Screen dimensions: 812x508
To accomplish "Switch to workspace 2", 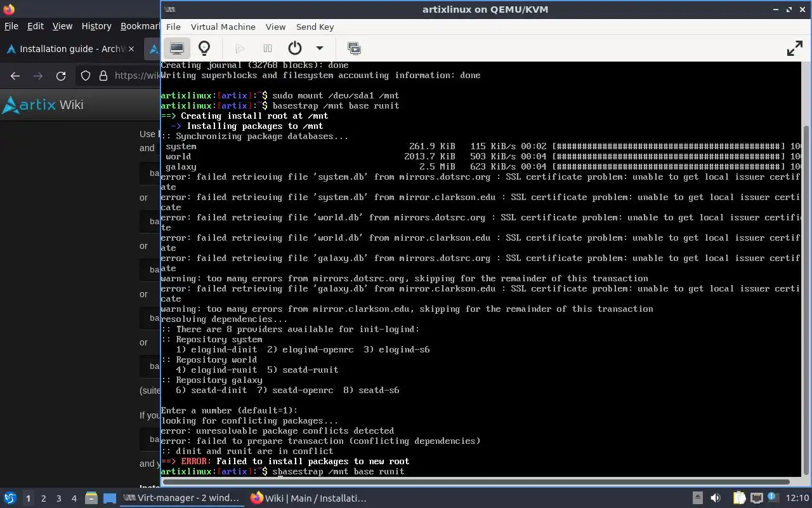I will click(x=43, y=498).
